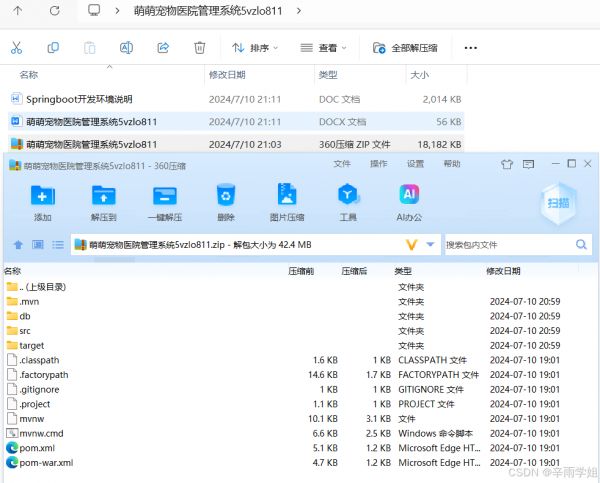
Task: Click the up-level arrow in 360压缩 path bar
Action: pyautogui.click(x=18, y=245)
